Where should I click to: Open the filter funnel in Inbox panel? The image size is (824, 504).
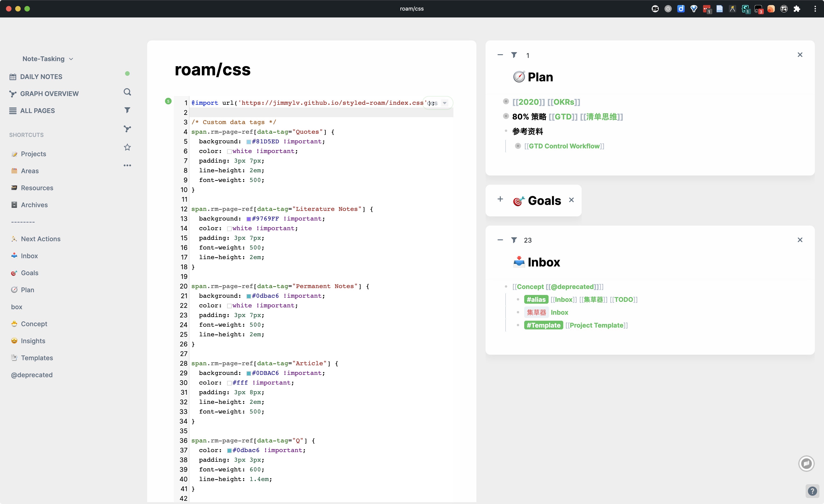[x=514, y=240]
